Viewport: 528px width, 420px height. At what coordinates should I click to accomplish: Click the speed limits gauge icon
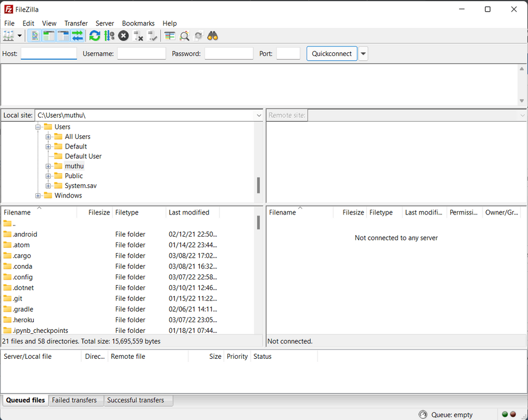pyautogui.click(x=423, y=414)
